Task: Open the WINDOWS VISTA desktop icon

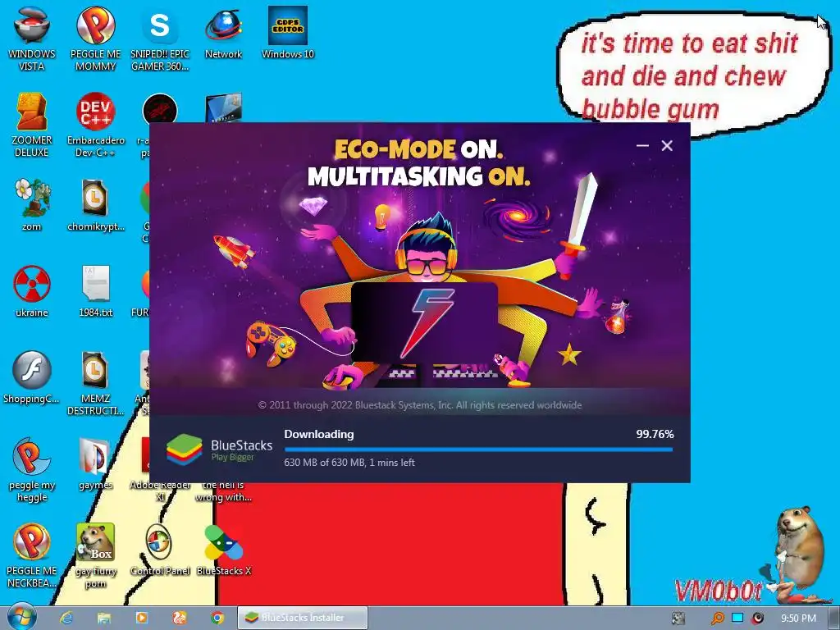Action: 32,38
